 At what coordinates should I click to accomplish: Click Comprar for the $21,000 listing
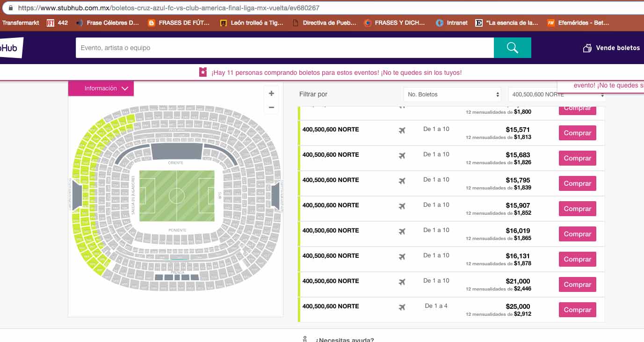578,284
